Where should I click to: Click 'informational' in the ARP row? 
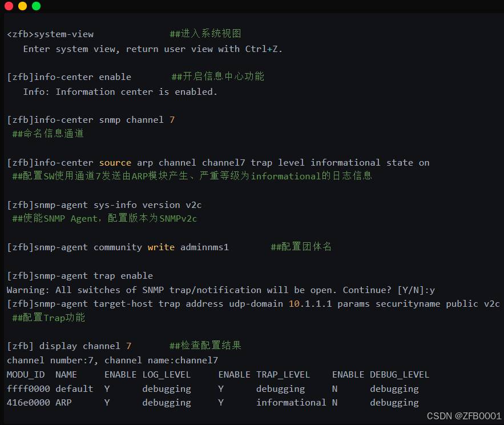tap(291, 403)
